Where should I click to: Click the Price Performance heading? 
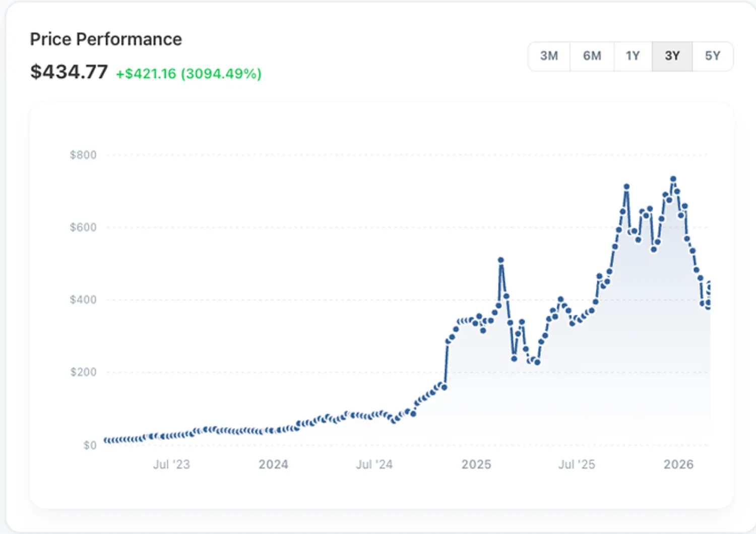point(106,39)
